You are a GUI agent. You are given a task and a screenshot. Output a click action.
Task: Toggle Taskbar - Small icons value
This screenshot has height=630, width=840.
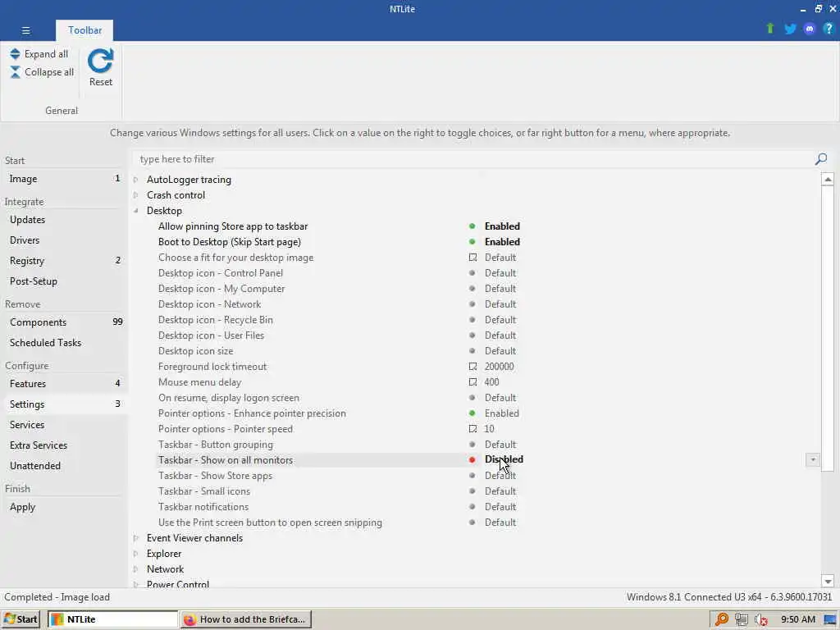[x=500, y=491]
